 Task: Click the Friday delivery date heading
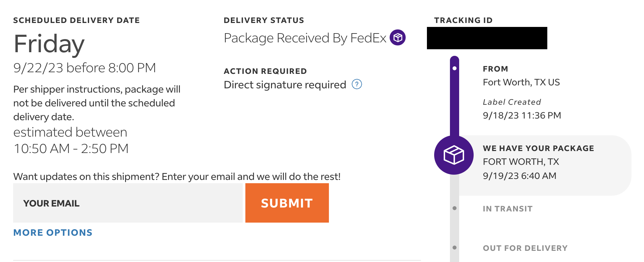(x=49, y=44)
